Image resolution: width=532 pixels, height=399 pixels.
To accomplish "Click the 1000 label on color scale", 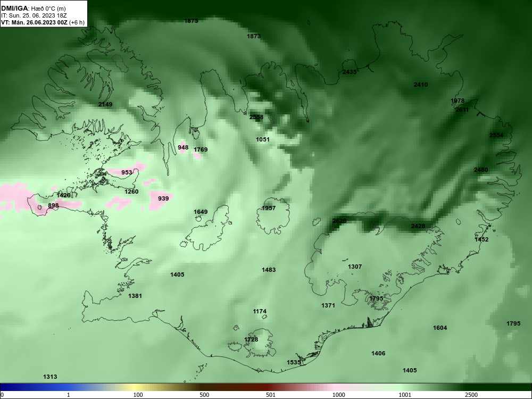I will [x=338, y=395].
